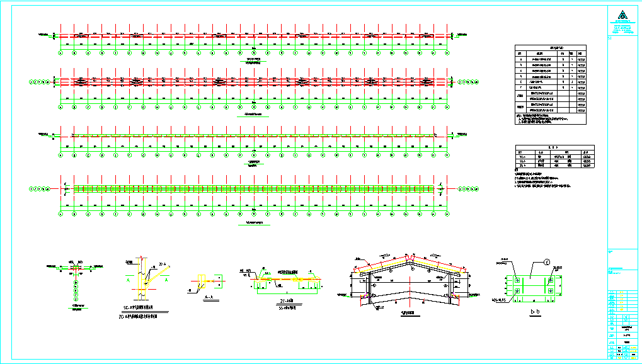Select the yellow diagonal brace labeled ZC-A
This screenshot has height=364, width=642.
pyautogui.click(x=158, y=274)
